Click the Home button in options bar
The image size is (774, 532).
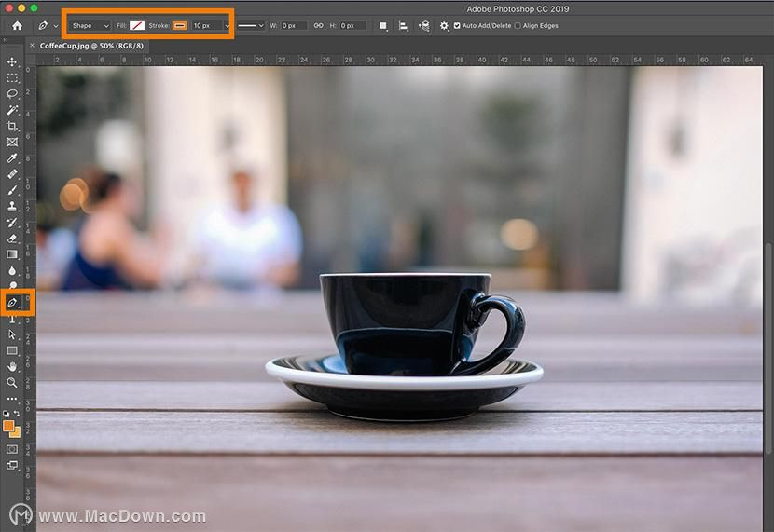point(17,26)
